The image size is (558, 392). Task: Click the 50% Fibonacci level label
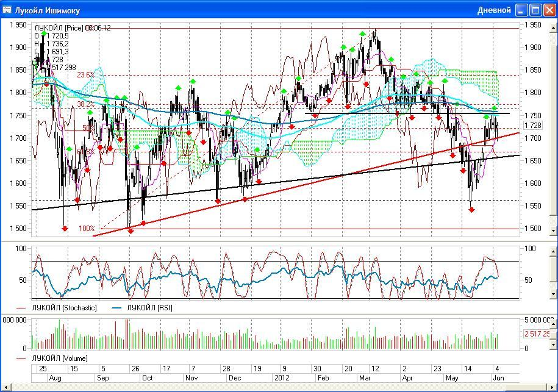[x=88, y=127]
